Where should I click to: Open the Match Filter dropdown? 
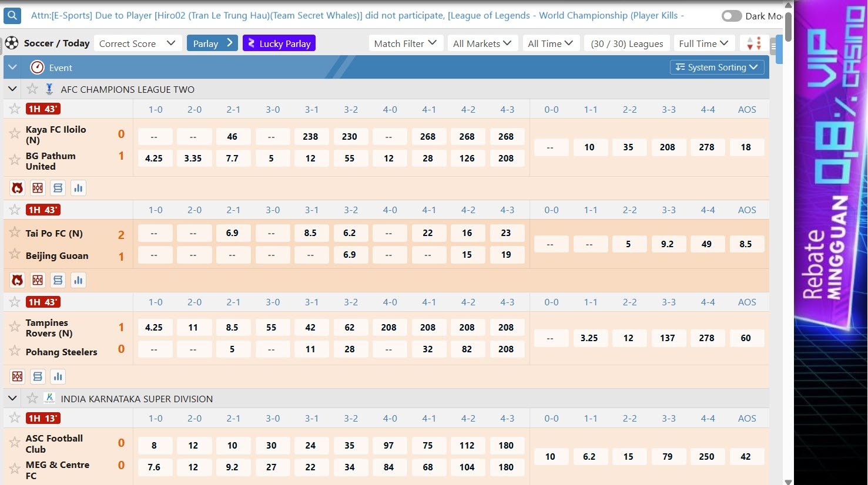(x=405, y=43)
